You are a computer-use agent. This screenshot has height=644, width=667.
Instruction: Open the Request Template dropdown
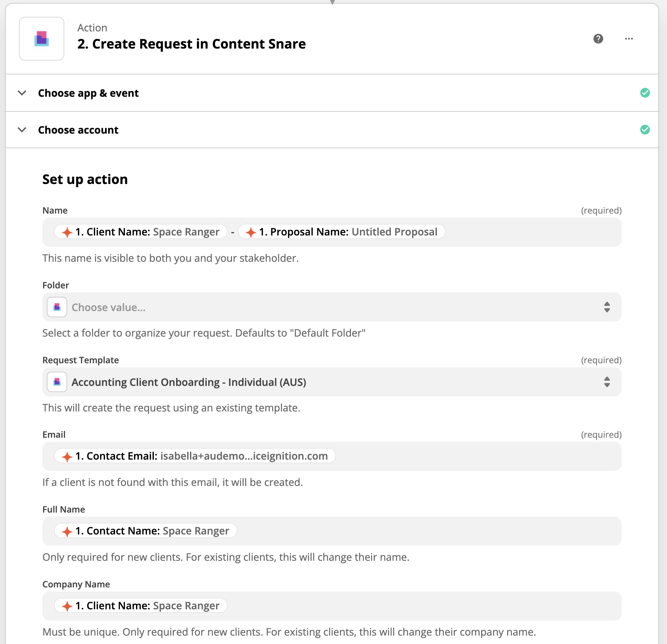pyautogui.click(x=332, y=382)
